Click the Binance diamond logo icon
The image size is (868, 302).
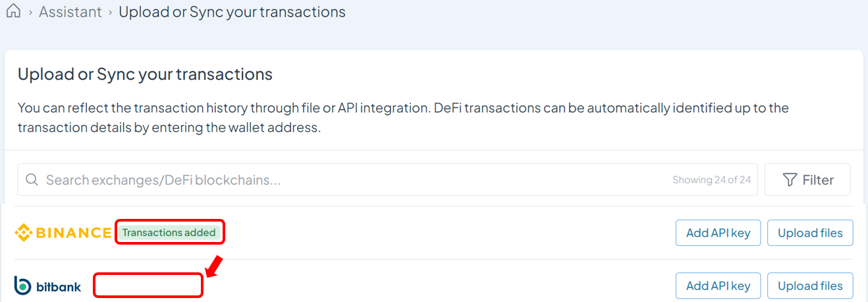[24, 233]
